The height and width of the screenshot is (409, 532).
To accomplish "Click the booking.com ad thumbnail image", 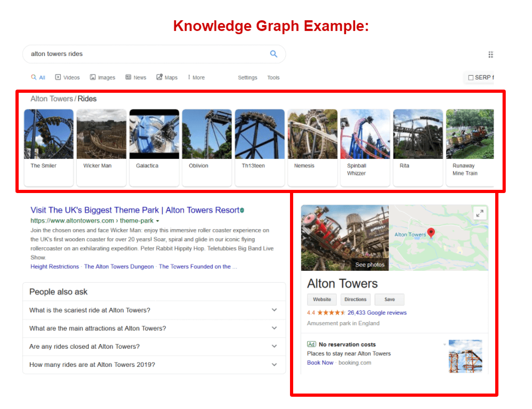I will (x=465, y=356).
